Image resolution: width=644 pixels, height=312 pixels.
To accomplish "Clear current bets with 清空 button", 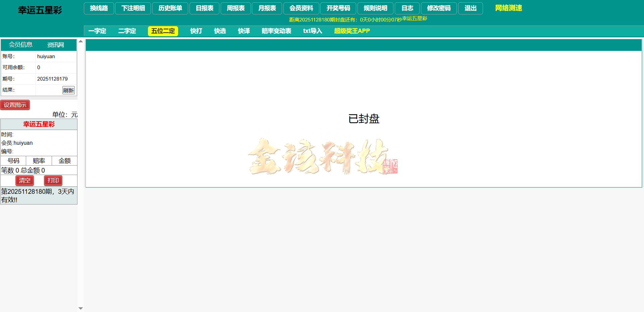I will 24,180.
